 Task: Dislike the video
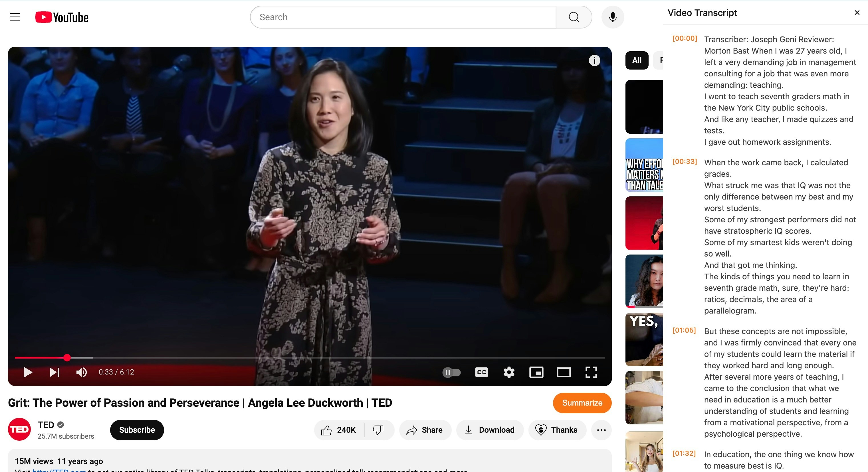click(378, 430)
